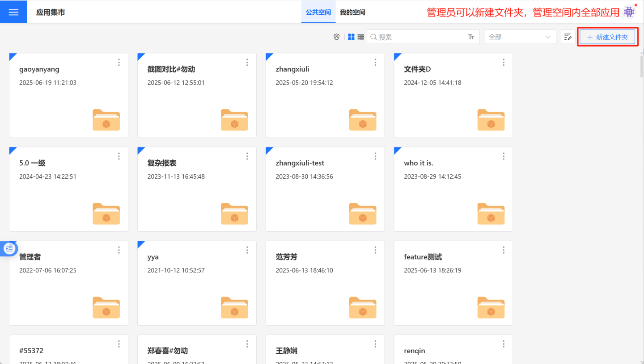Switch to 公共空间 tab
The image size is (644, 364).
[x=318, y=13]
